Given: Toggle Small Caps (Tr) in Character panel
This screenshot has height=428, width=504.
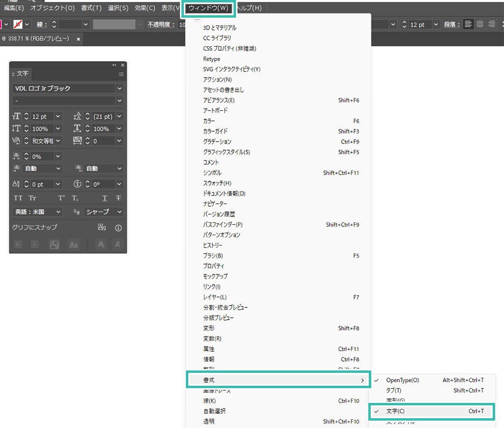Looking at the screenshot, I should [32, 198].
